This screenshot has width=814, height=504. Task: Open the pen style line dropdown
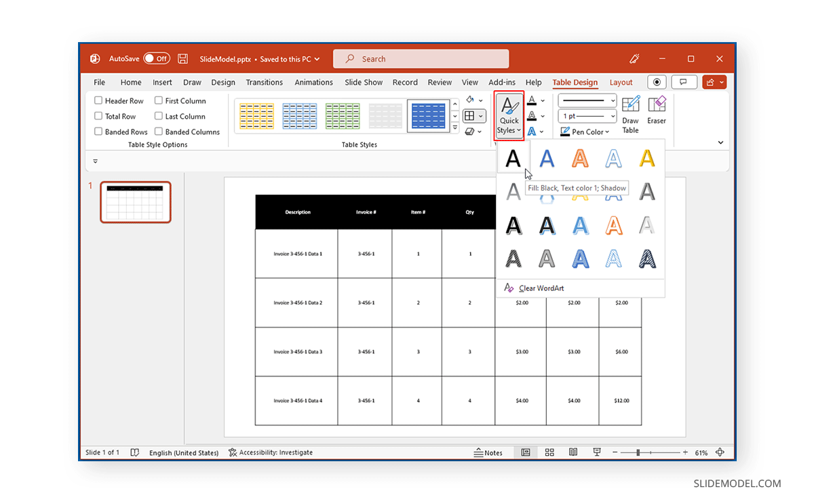613,100
